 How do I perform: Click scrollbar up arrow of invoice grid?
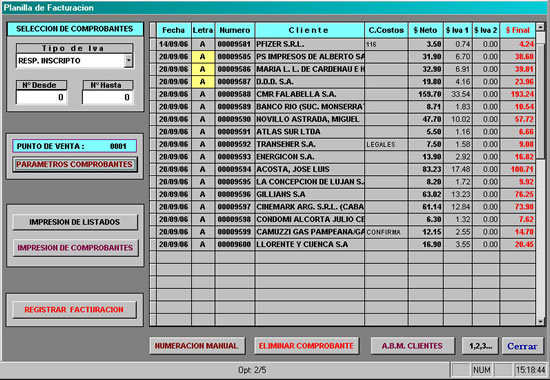(540, 27)
